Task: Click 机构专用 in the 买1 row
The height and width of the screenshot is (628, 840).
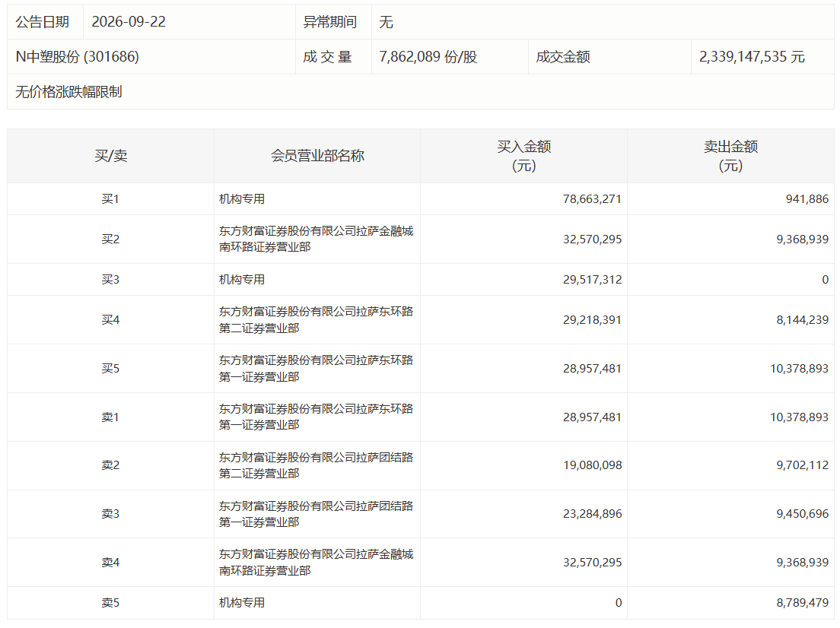Action: click(x=242, y=199)
